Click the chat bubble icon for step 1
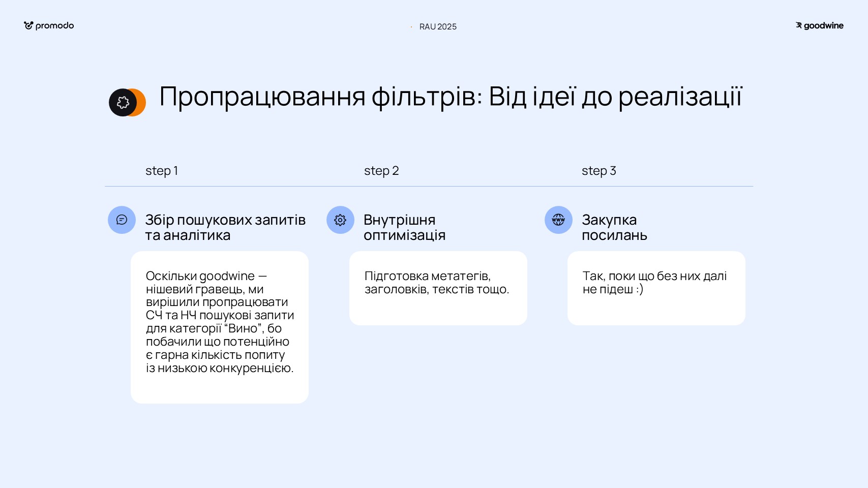 (122, 220)
